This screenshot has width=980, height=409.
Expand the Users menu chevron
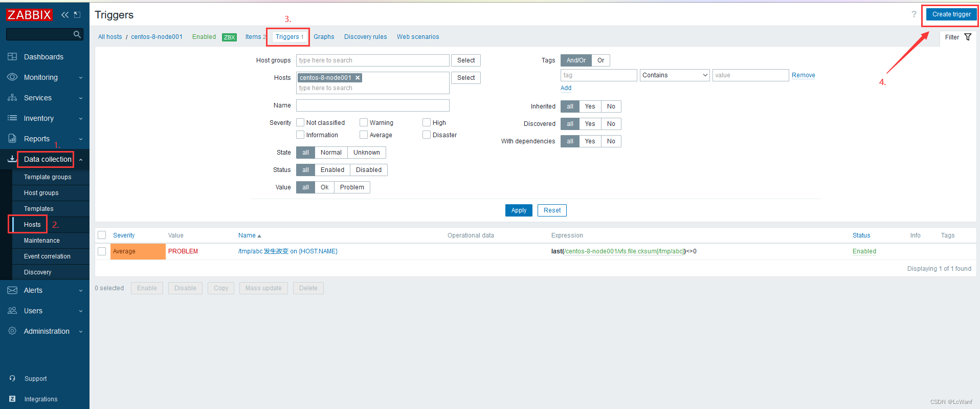click(x=81, y=311)
